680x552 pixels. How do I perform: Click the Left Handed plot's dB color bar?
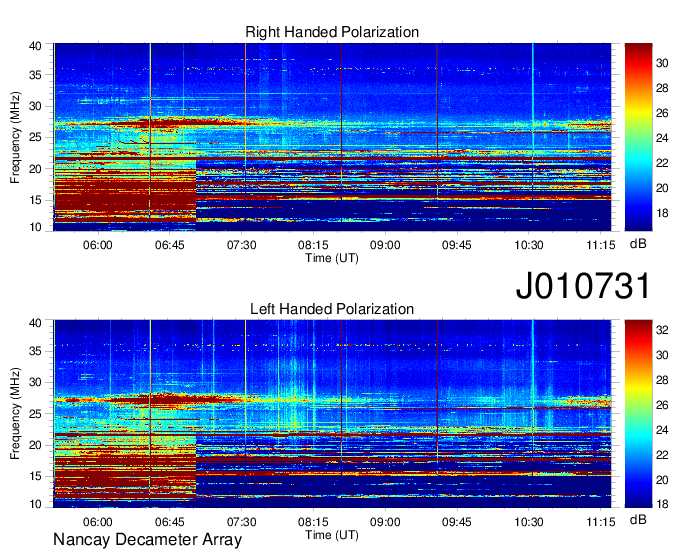[638, 414]
